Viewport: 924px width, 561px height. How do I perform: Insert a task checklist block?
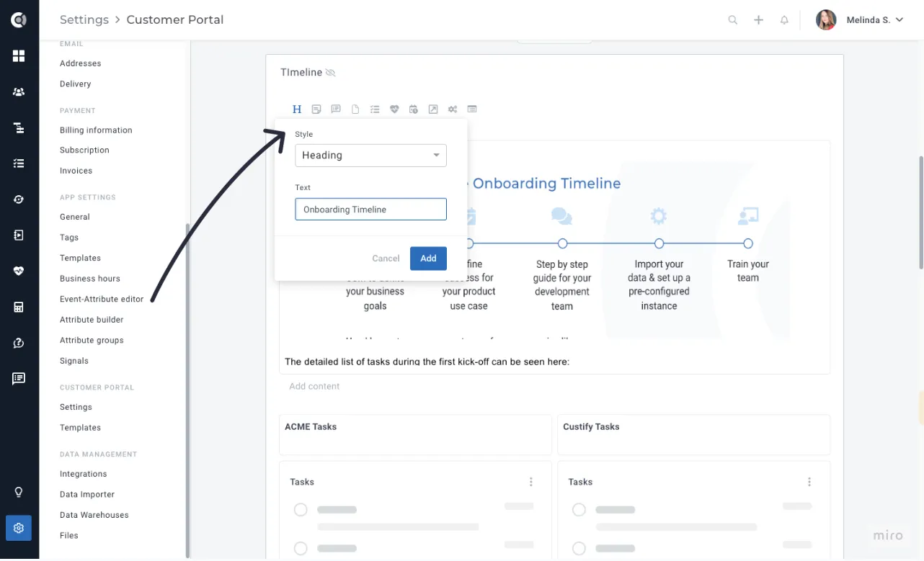click(x=375, y=109)
